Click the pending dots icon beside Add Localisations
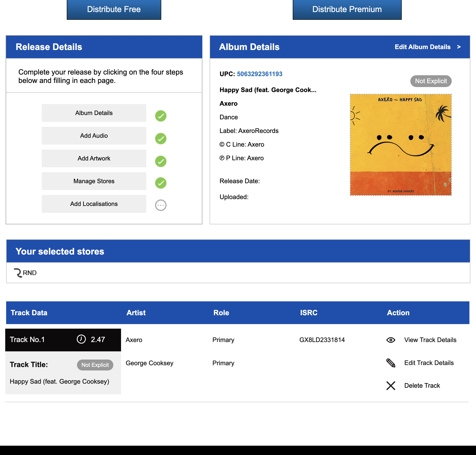The width and height of the screenshot is (476, 455). pyautogui.click(x=160, y=205)
